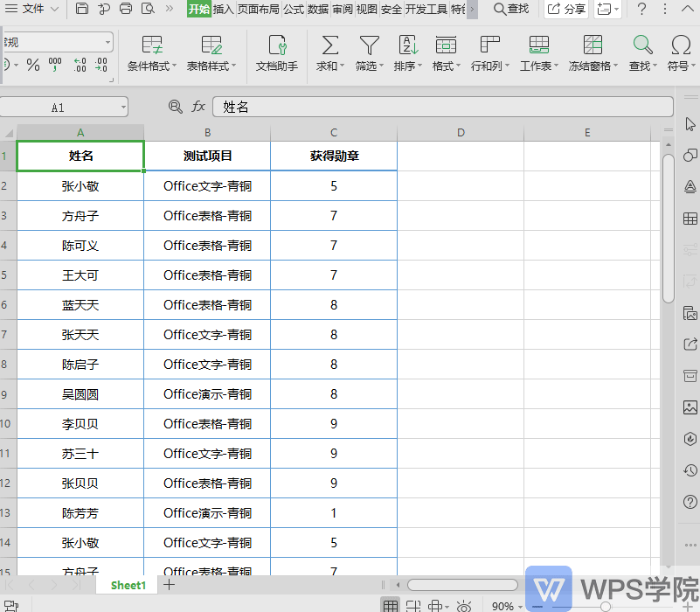Select the cell with 吴圆圆
This screenshot has width=700, height=612.
[80, 394]
